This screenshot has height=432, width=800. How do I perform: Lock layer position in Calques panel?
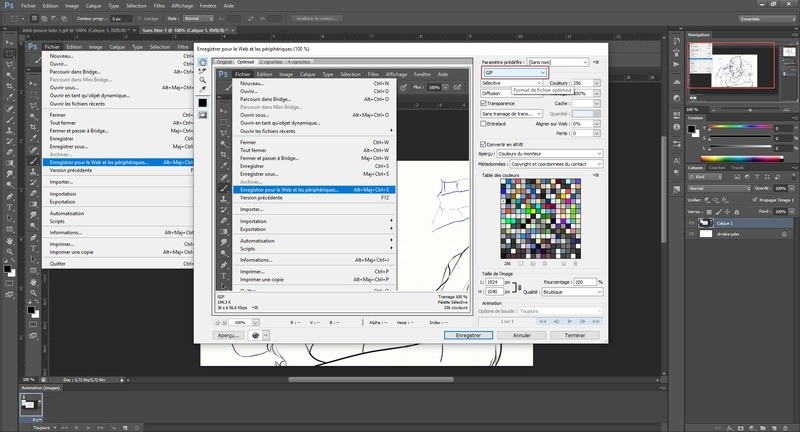point(728,212)
